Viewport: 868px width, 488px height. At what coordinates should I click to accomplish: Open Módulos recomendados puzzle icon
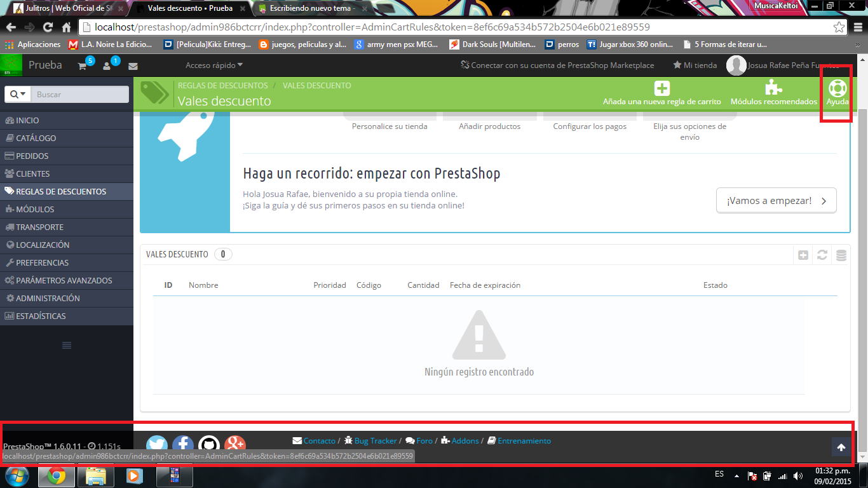773,93
